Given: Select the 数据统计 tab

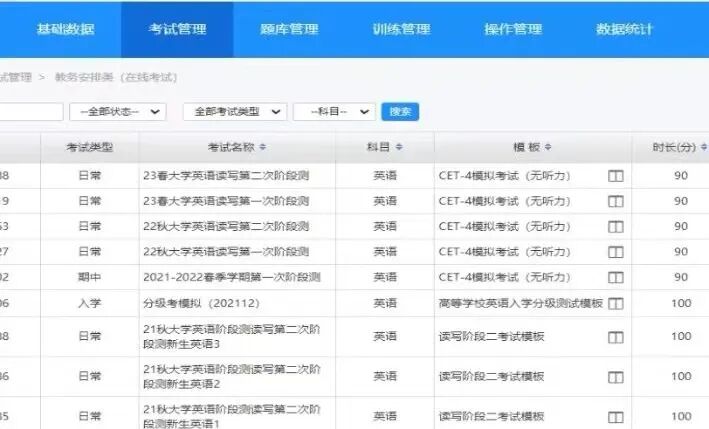Looking at the screenshot, I should (624, 29).
